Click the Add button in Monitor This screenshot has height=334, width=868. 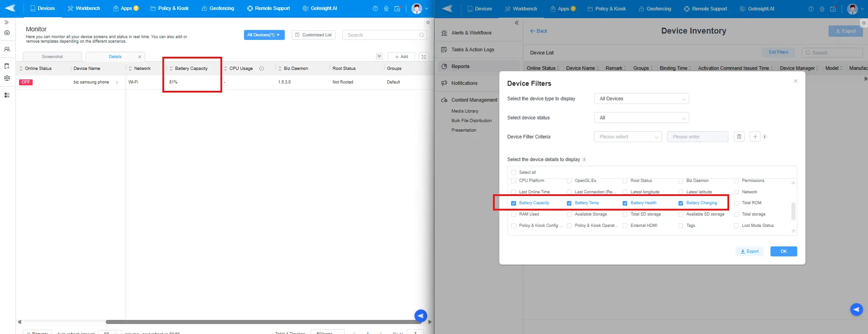[401, 57]
